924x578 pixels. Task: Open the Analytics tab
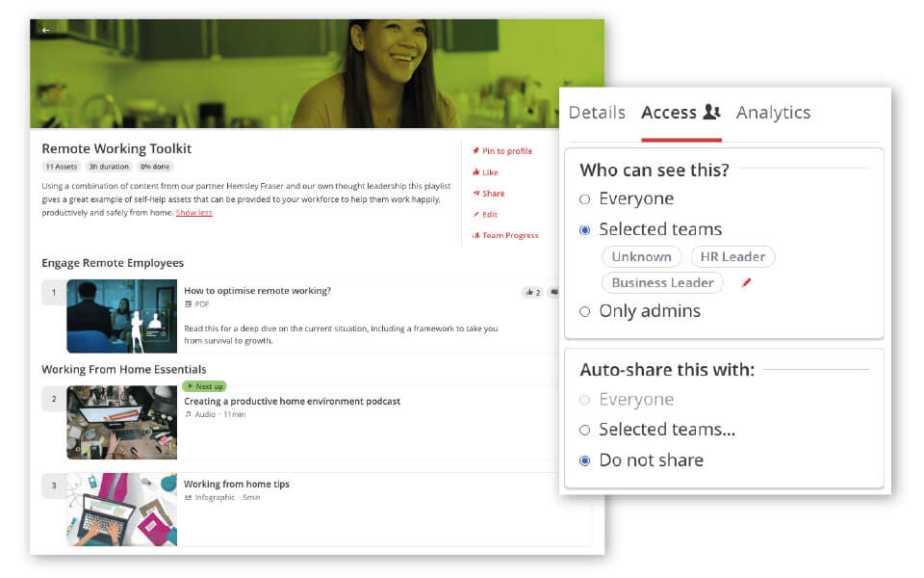773,112
